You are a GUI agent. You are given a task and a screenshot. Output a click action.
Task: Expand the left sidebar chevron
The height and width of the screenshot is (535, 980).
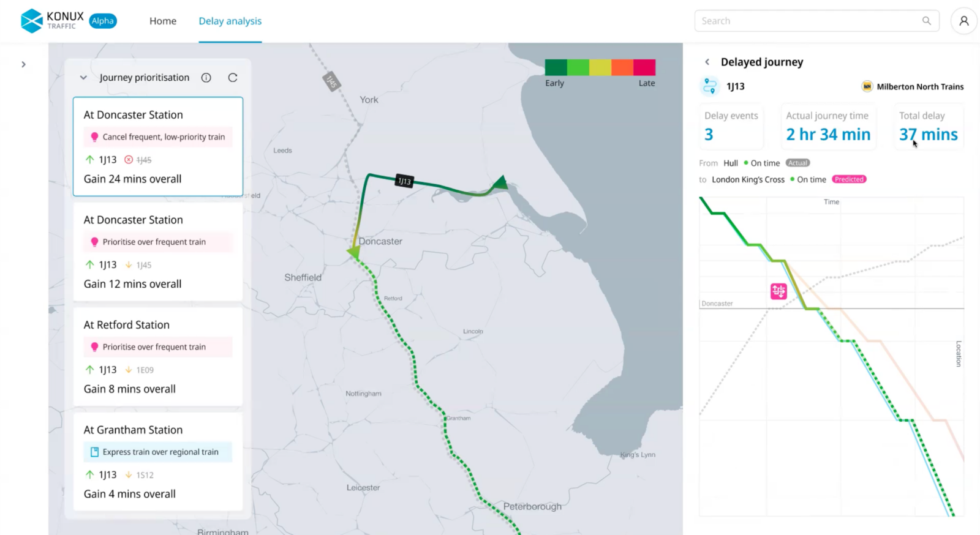point(23,64)
